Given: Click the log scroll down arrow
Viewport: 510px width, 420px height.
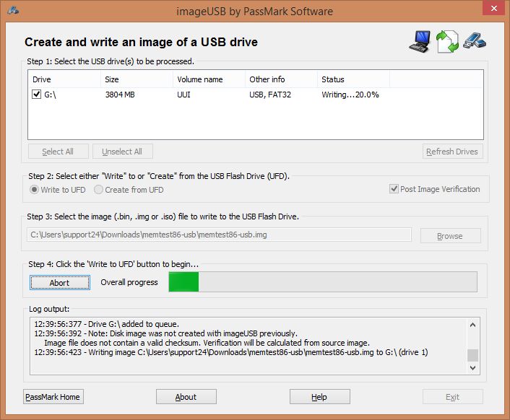Looking at the screenshot, I should 472,368.
